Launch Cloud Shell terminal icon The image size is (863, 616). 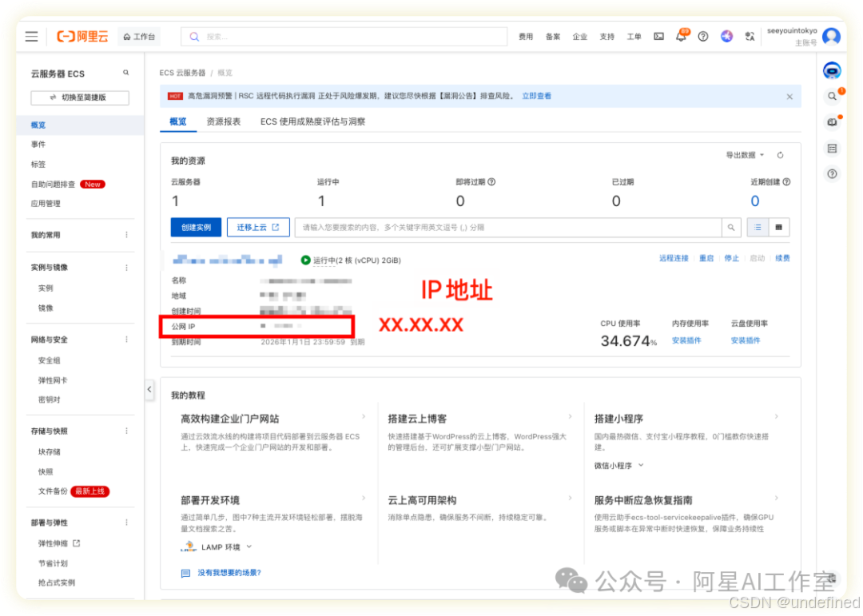pyautogui.click(x=658, y=37)
